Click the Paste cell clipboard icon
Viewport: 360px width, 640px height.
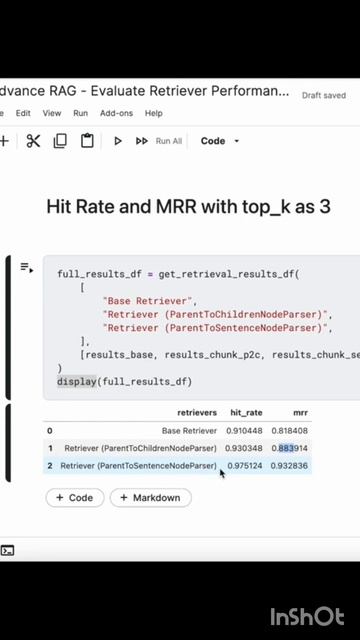(x=87, y=141)
